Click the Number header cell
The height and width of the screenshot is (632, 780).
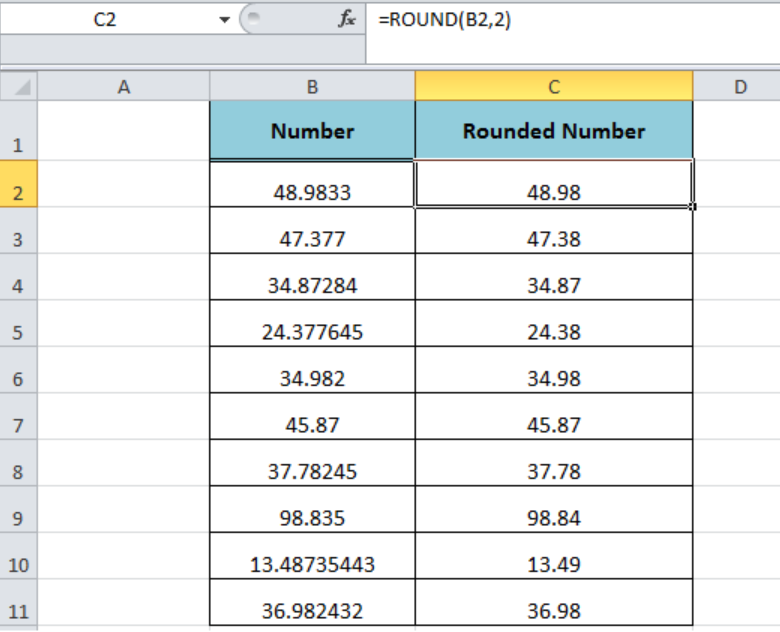click(x=312, y=130)
